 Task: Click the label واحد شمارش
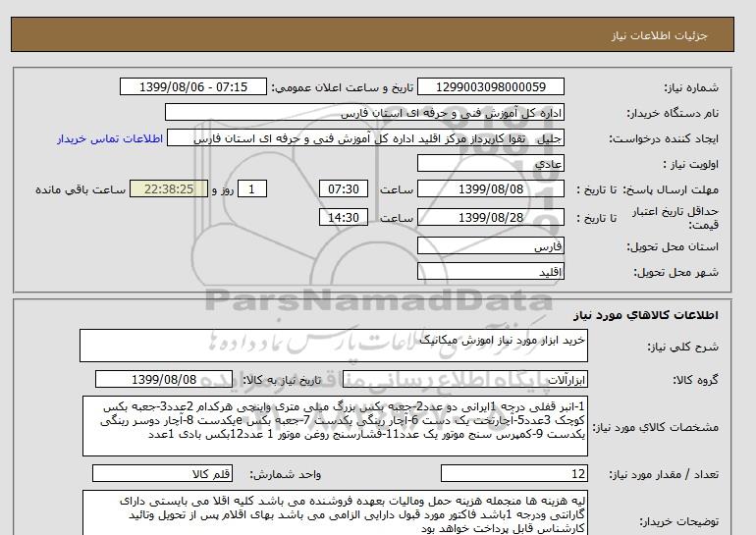[285, 475]
